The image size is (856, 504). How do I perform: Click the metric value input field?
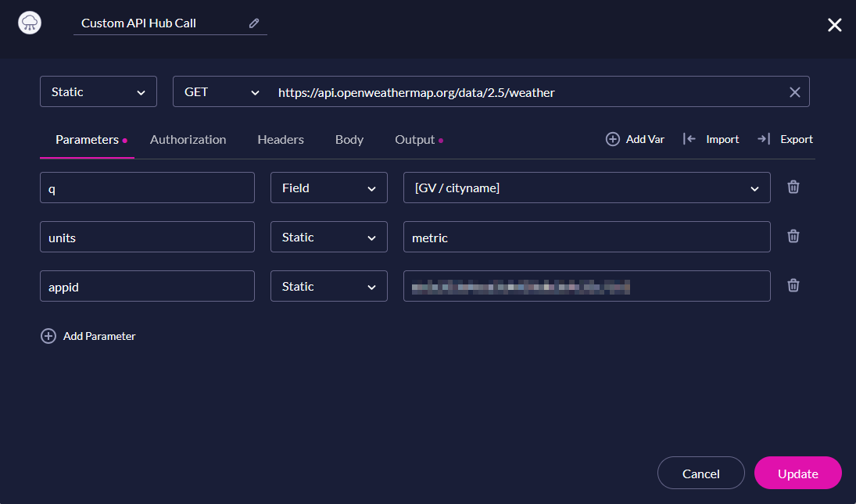586,236
